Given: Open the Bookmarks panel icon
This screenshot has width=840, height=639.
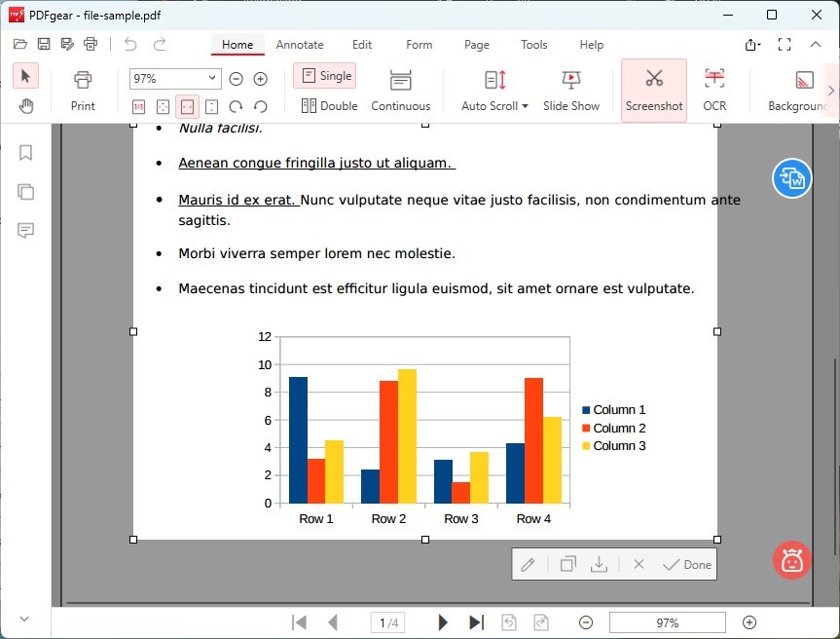Looking at the screenshot, I should [25, 152].
